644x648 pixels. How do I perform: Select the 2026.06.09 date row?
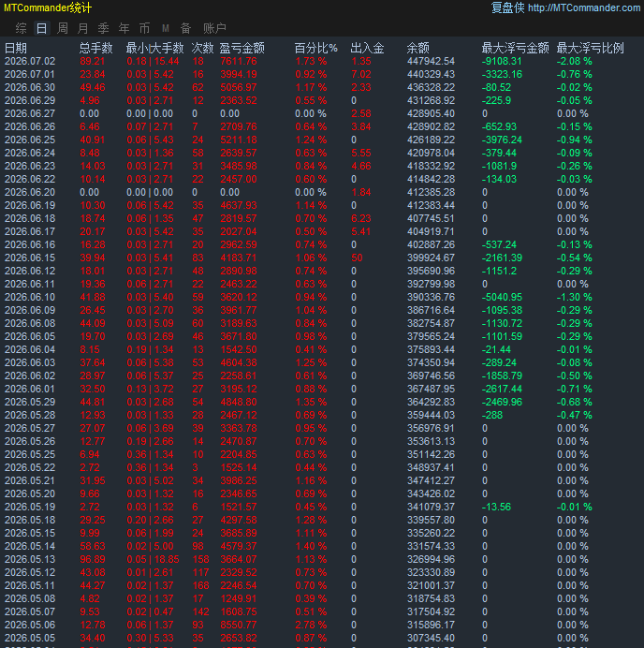(x=30, y=310)
